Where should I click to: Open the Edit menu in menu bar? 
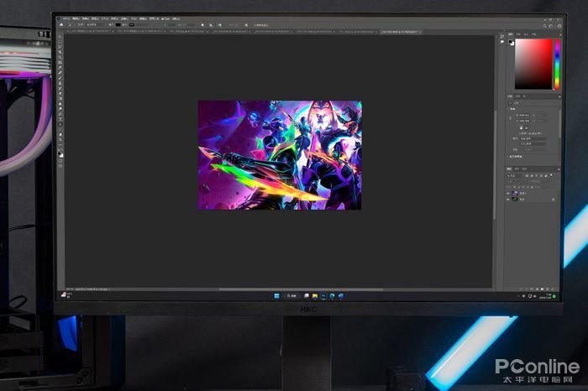76,18
